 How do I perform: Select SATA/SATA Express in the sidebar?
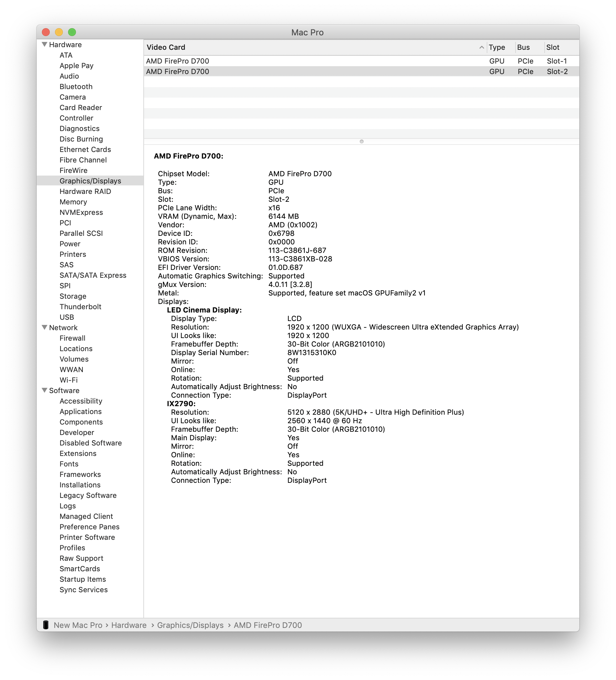93,275
